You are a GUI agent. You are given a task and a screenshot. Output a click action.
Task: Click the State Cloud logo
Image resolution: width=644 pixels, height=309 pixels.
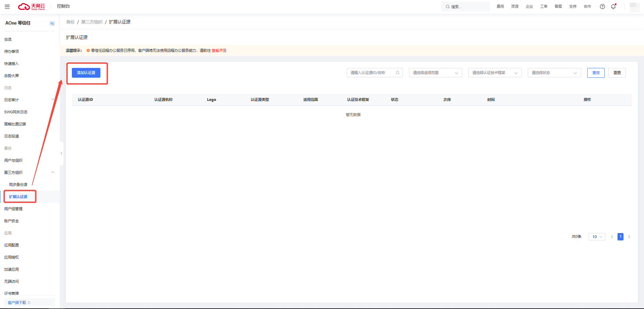pyautogui.click(x=32, y=6)
